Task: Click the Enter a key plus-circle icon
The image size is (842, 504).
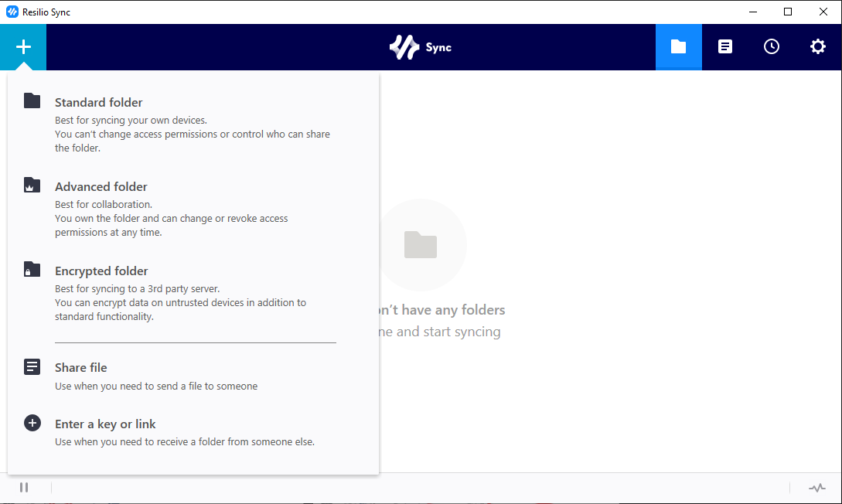Action: pyautogui.click(x=32, y=423)
